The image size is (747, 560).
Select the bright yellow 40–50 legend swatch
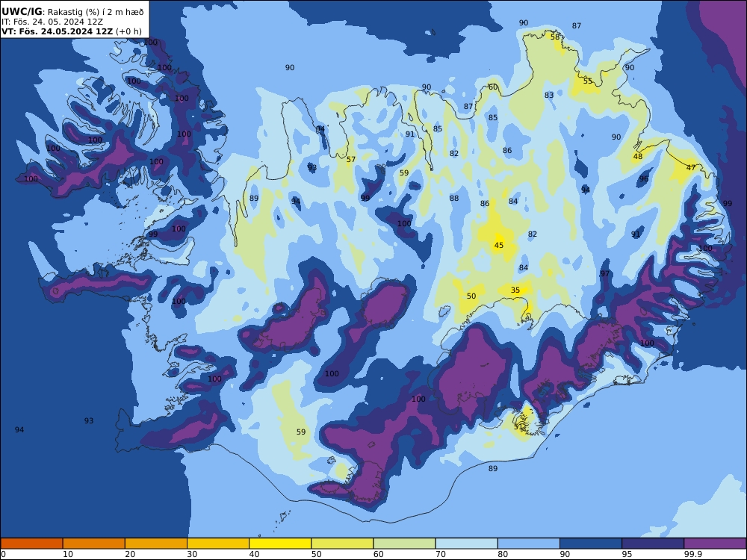(280, 544)
